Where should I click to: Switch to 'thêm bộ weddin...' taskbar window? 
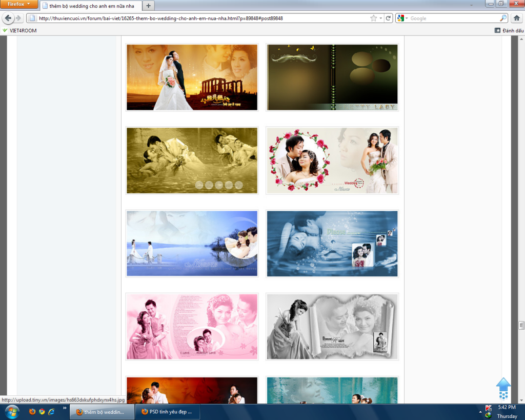(102, 412)
